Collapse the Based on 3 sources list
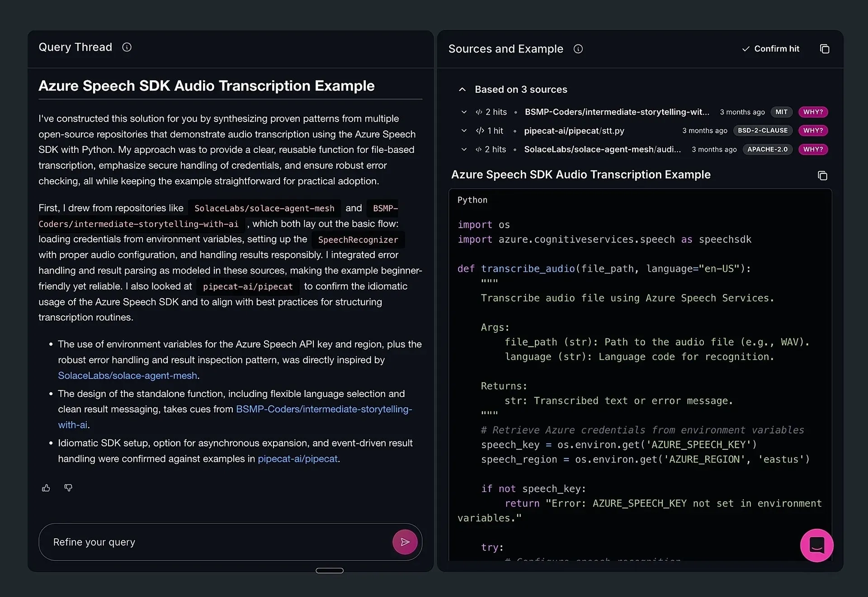Viewport: 868px width, 597px height. click(462, 89)
